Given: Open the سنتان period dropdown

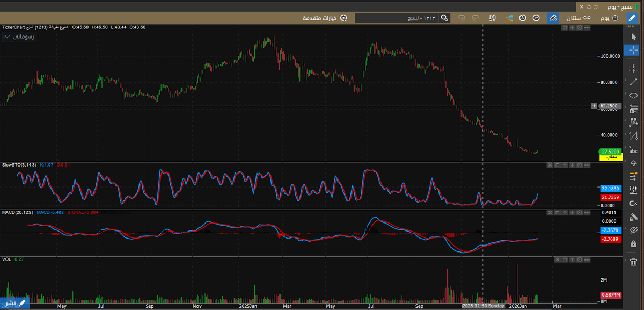Looking at the screenshot, I should 579,18.
